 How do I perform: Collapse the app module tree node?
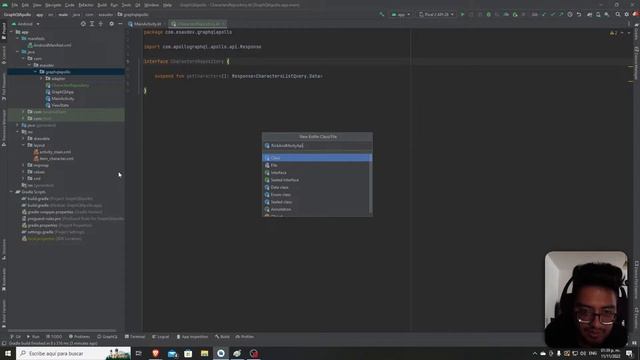pyautogui.click(x=12, y=32)
